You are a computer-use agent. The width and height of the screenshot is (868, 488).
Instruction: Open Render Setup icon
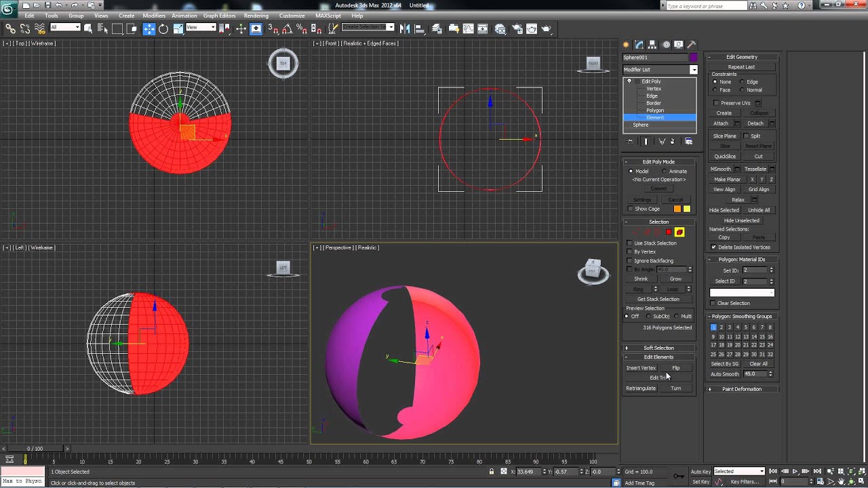tap(516, 28)
